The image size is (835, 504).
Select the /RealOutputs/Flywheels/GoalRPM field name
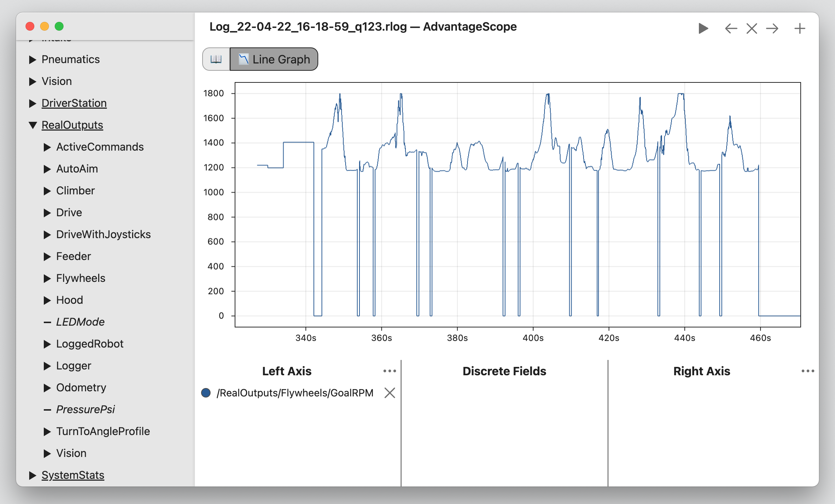point(295,393)
